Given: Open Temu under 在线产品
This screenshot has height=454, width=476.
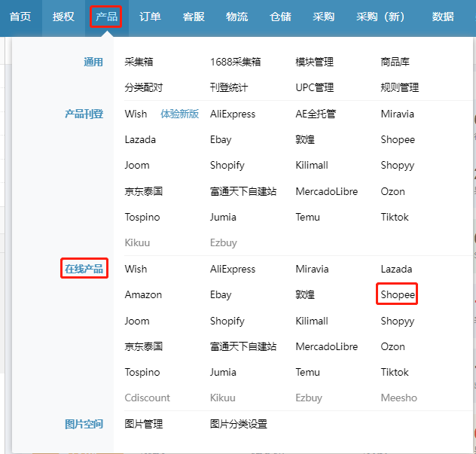Looking at the screenshot, I should pyautogui.click(x=308, y=373).
